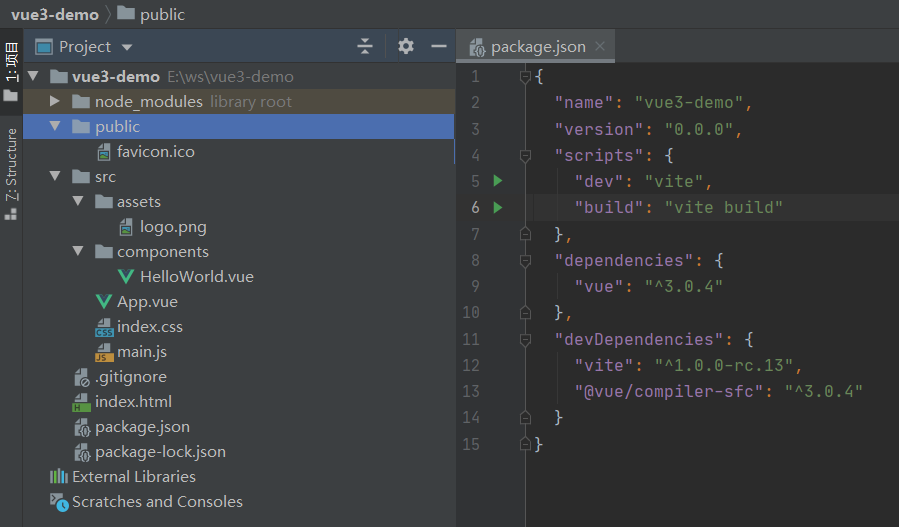Expand the node_modules folder arrow
899x527 pixels.
[55, 101]
